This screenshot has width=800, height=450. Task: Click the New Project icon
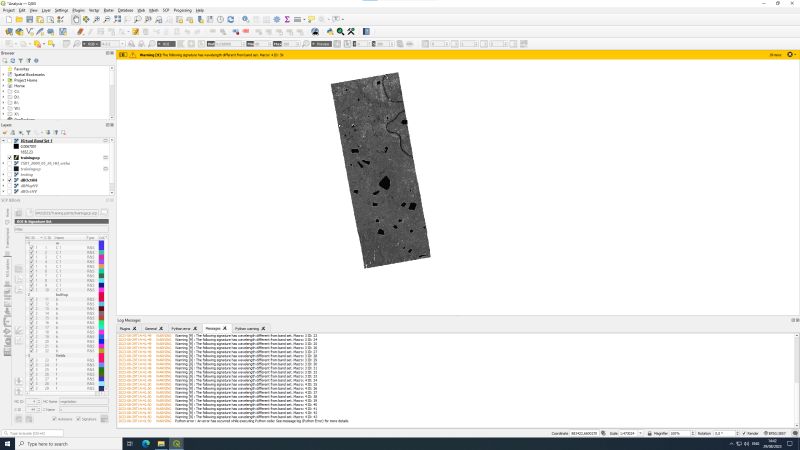(9, 19)
